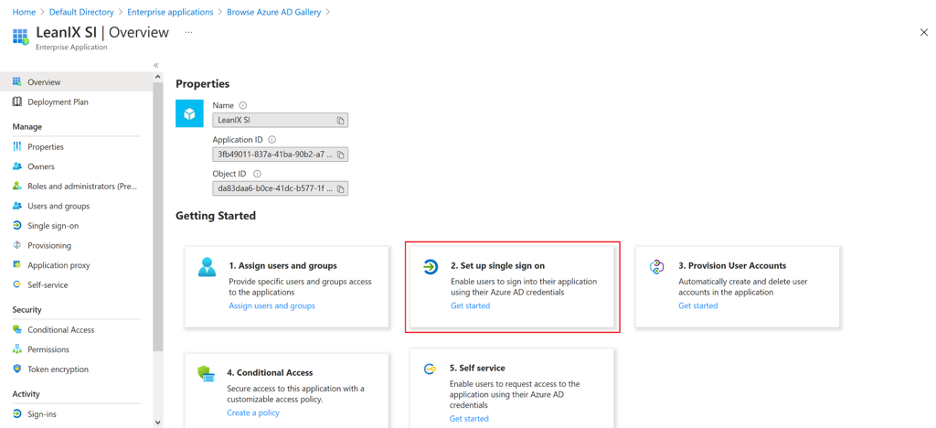Image resolution: width=936 pixels, height=428 pixels.
Task: Go to Enterprise applications breadcrumb
Action: [x=169, y=11]
